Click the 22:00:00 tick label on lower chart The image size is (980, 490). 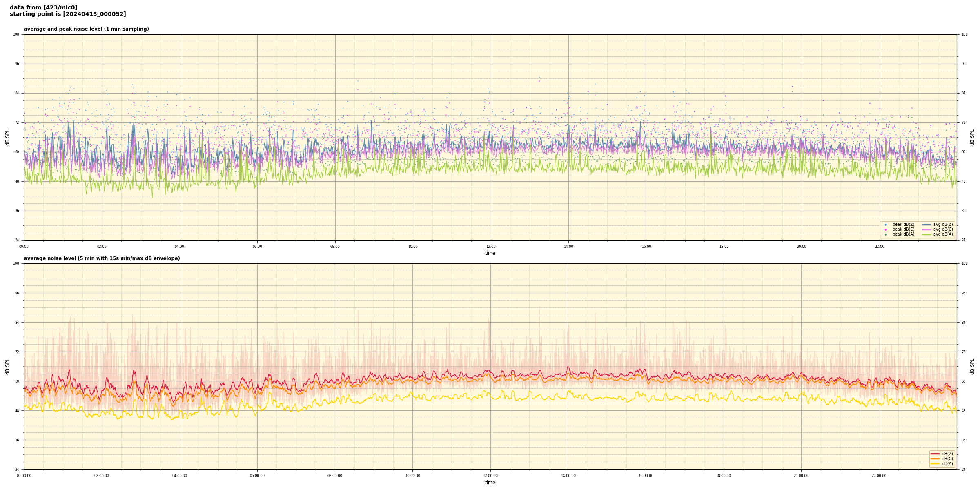(879, 476)
